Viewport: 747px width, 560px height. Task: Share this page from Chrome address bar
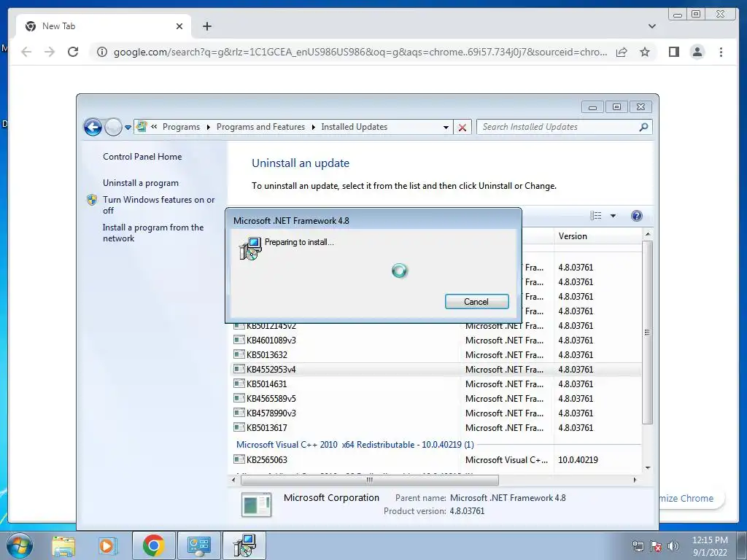coord(622,52)
